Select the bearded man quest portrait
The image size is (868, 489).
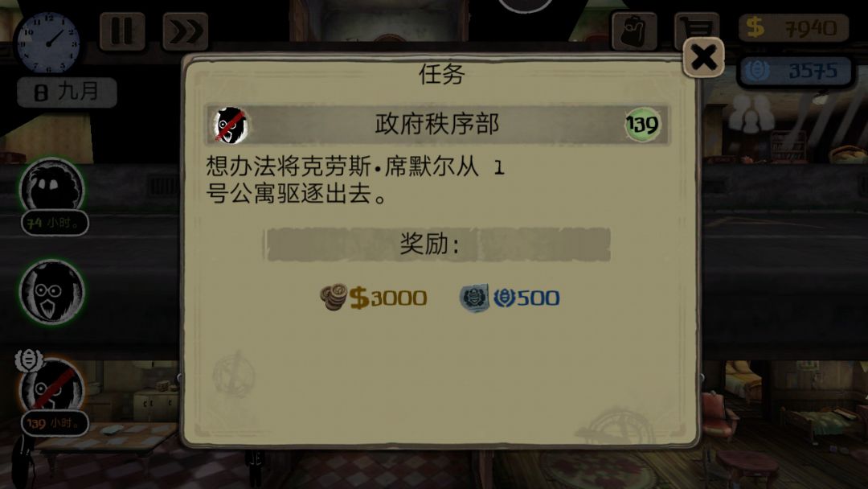pyautogui.click(x=51, y=291)
